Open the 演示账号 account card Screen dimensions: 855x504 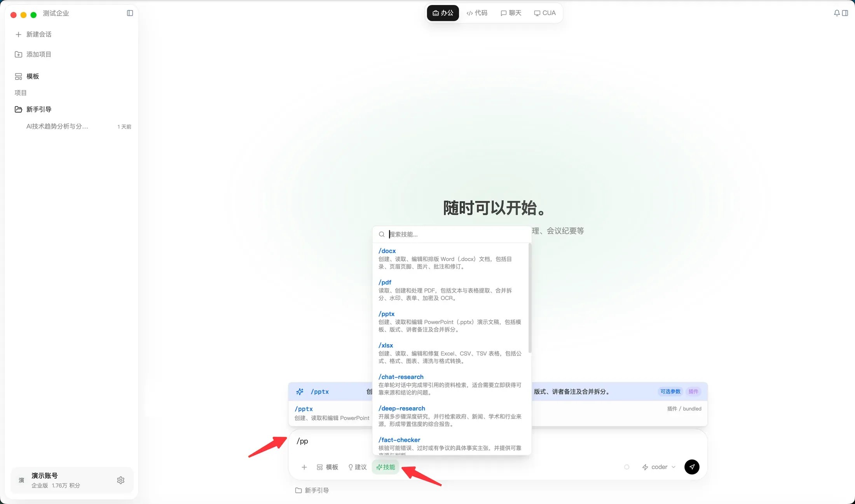[72, 480]
